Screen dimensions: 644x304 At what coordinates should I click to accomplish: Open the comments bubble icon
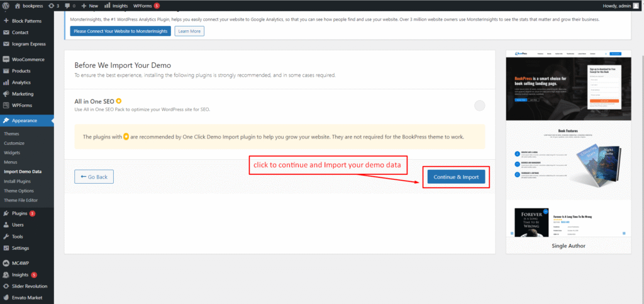point(68,6)
